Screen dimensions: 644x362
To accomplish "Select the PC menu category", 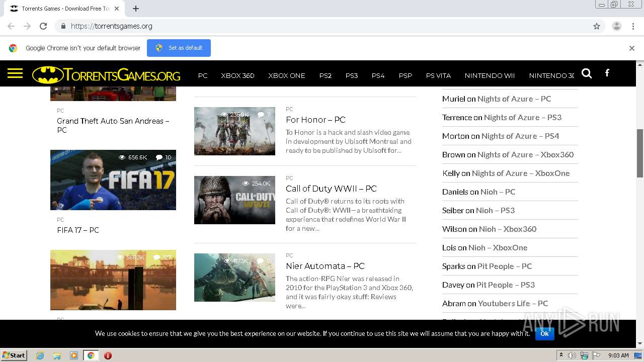I will (203, 75).
